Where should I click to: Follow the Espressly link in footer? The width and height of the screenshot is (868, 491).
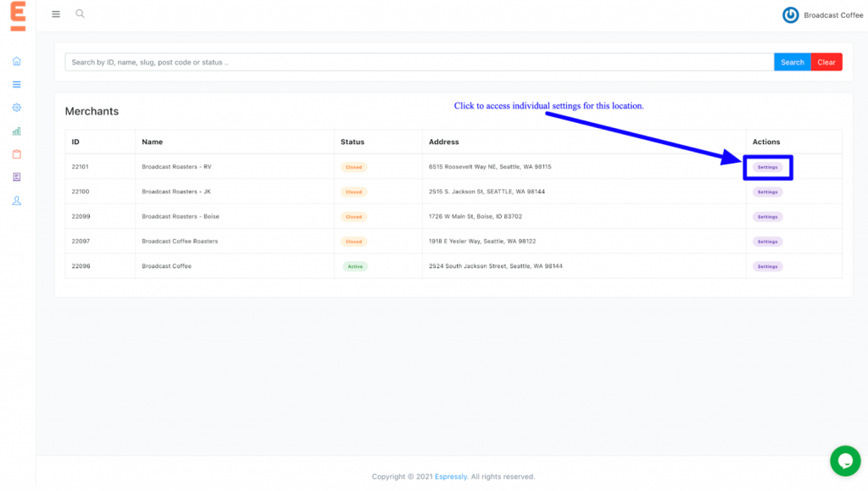click(451, 477)
